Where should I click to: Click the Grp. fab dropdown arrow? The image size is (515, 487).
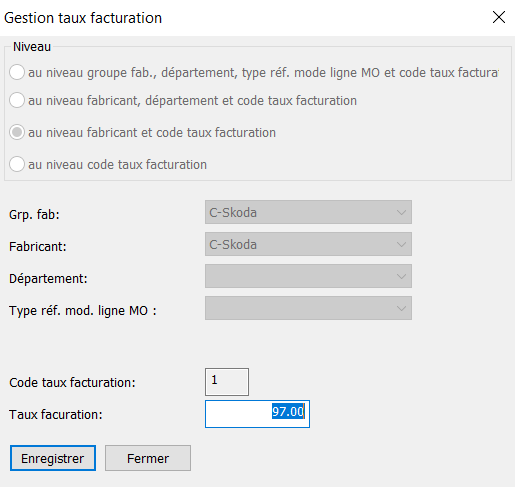click(401, 212)
